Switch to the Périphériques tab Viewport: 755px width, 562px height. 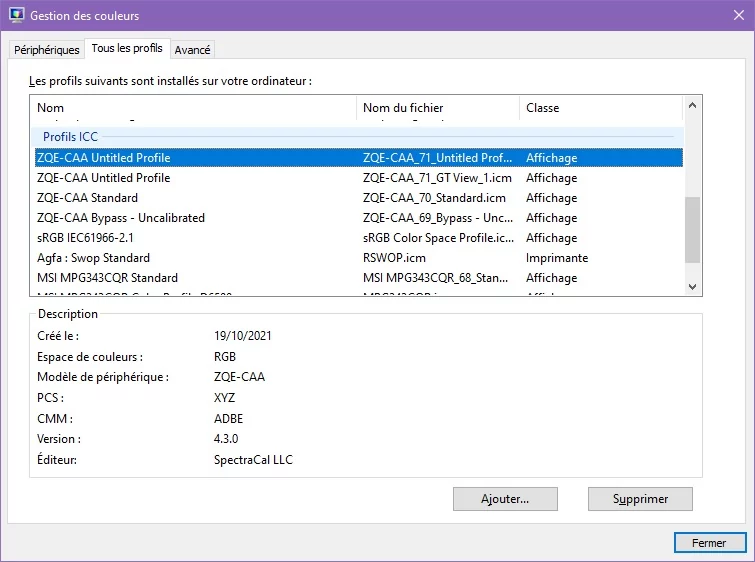[x=46, y=50]
